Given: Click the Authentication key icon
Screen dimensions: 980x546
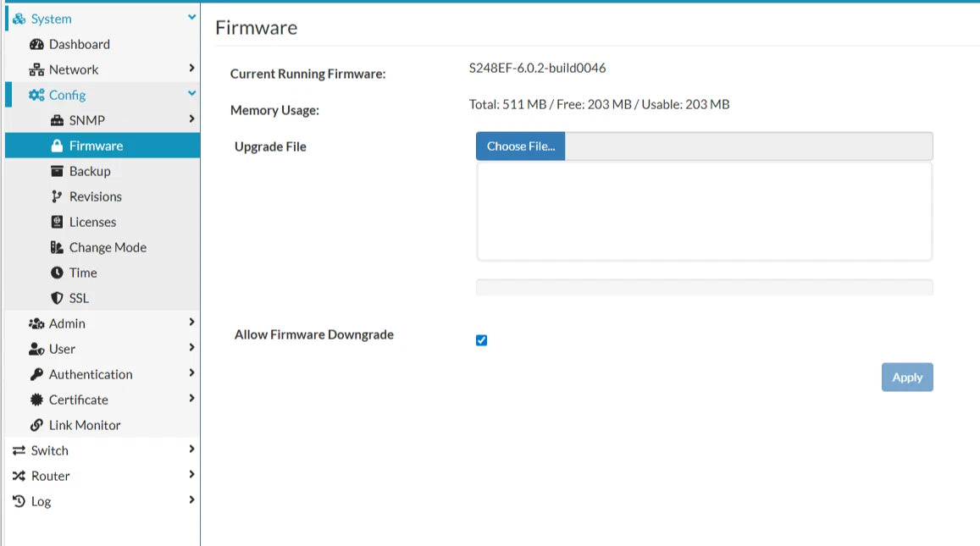Looking at the screenshot, I should click(x=37, y=374).
